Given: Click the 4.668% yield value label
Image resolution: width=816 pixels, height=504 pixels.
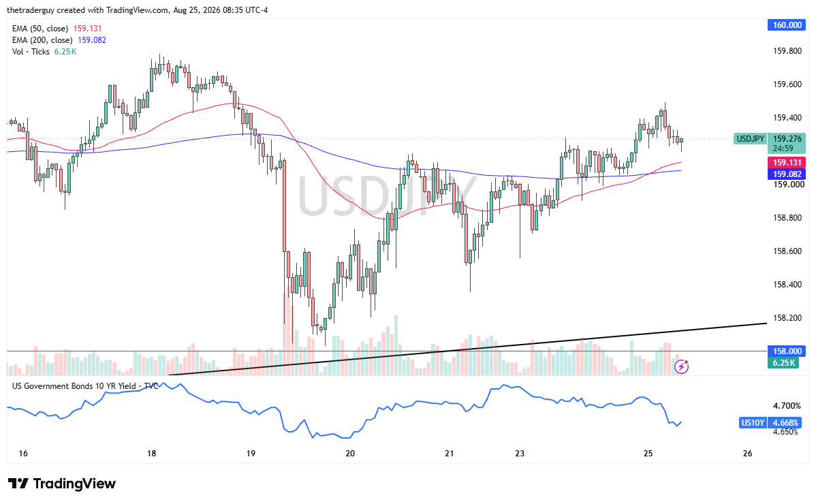Looking at the screenshot, I should (786, 422).
